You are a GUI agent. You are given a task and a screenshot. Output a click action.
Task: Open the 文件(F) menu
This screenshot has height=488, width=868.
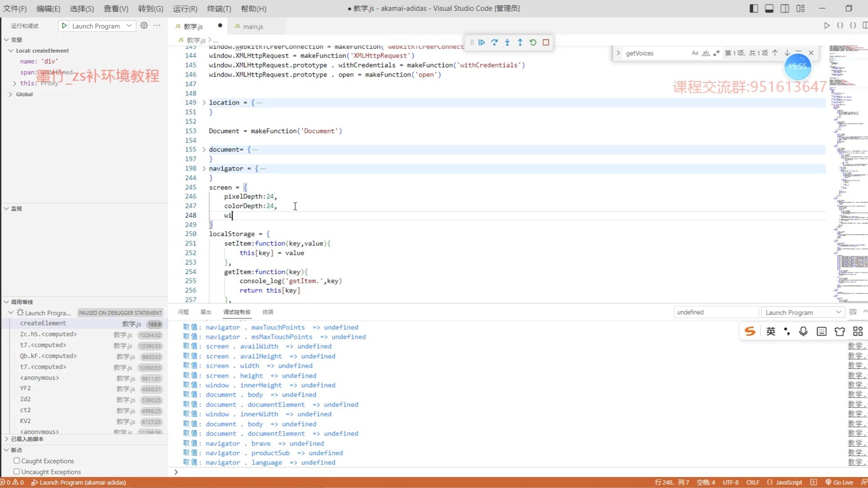click(x=15, y=9)
